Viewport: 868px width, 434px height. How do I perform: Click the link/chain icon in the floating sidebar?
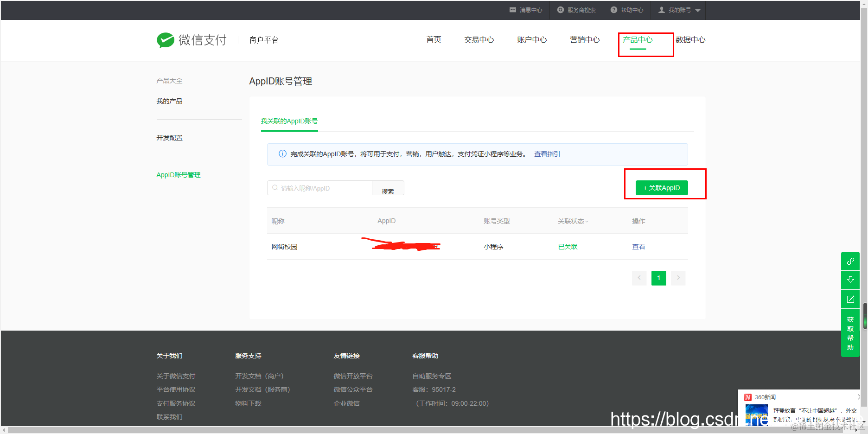850,261
